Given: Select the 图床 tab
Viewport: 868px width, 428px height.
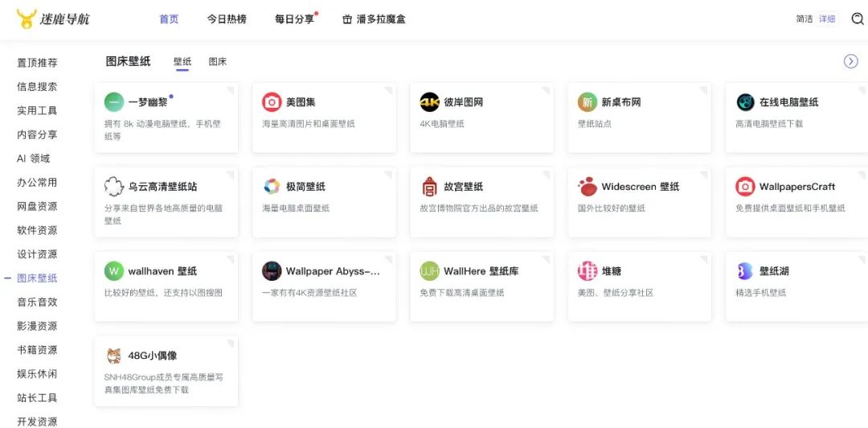Looking at the screenshot, I should (x=218, y=61).
